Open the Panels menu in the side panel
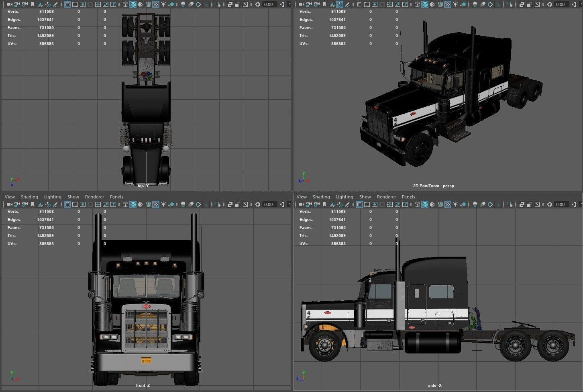The height and width of the screenshot is (392, 583). pos(408,197)
